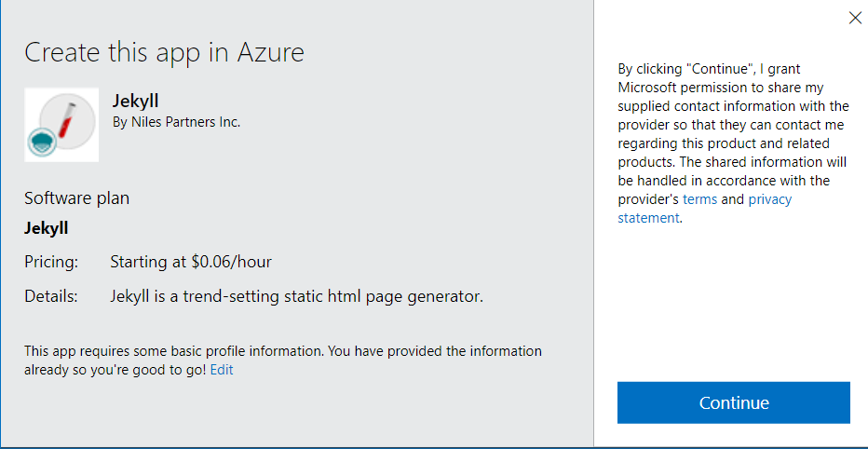Click the Jekyll app name beside the logo
Screen dimensions: 868x449
pyautogui.click(x=136, y=102)
